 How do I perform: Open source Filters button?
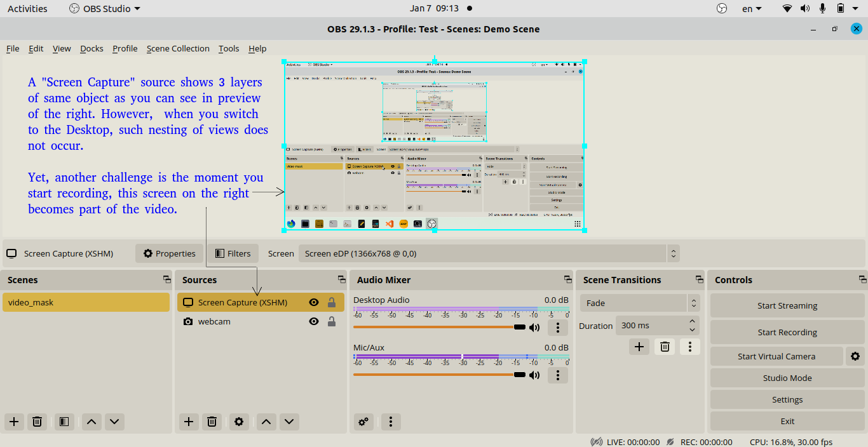(233, 253)
